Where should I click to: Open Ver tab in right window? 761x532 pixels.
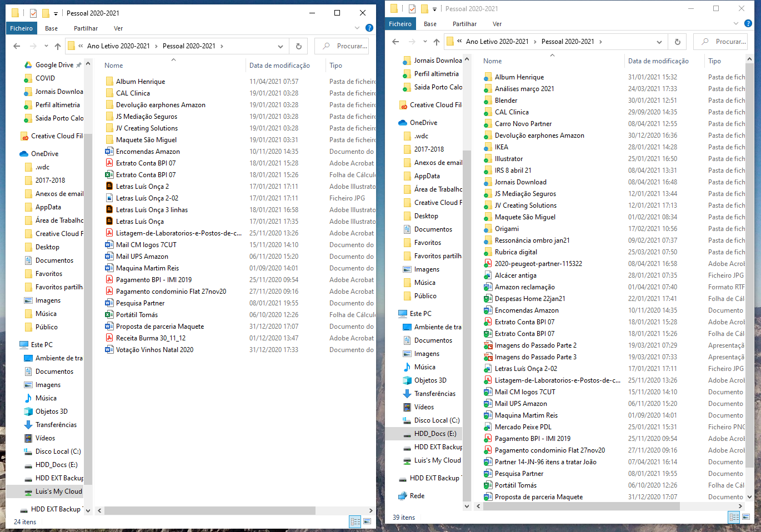point(497,24)
